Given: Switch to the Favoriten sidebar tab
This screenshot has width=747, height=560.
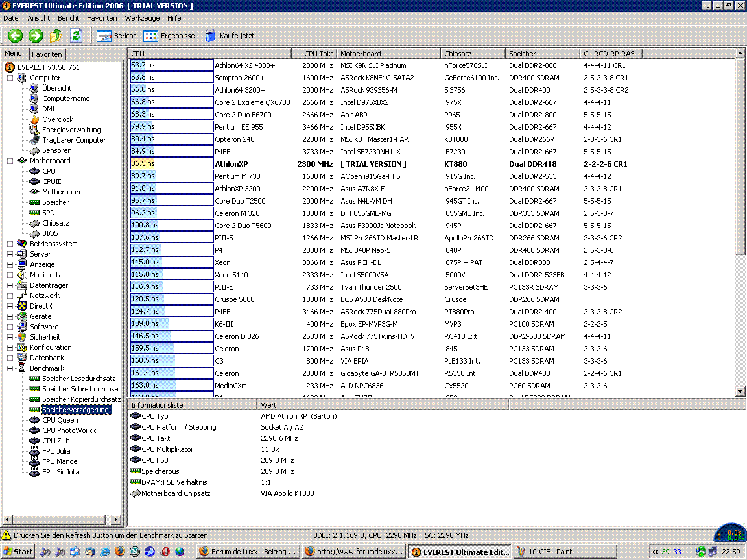Looking at the screenshot, I should point(47,54).
